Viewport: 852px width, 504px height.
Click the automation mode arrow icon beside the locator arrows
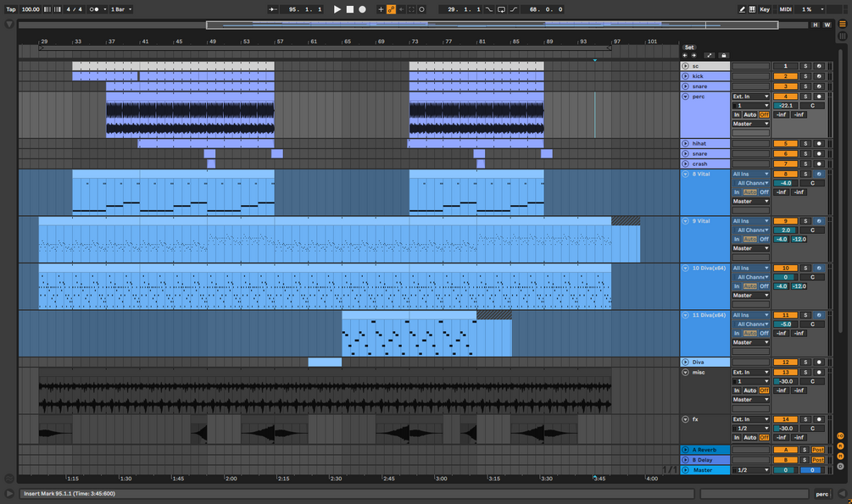(x=709, y=55)
